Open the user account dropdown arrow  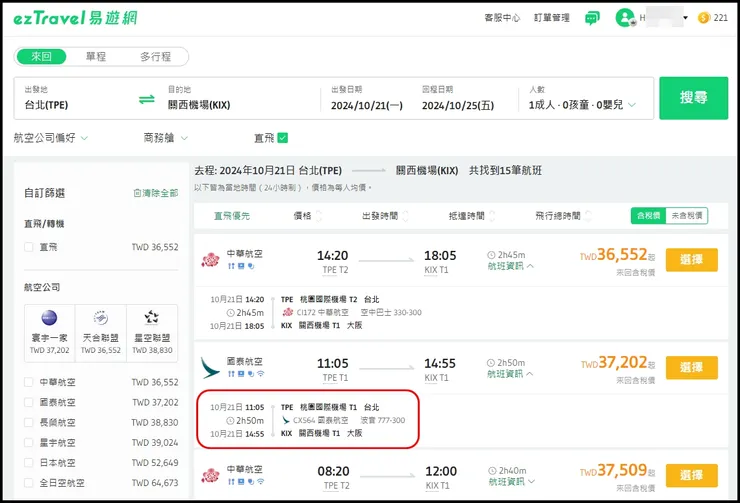pos(685,18)
